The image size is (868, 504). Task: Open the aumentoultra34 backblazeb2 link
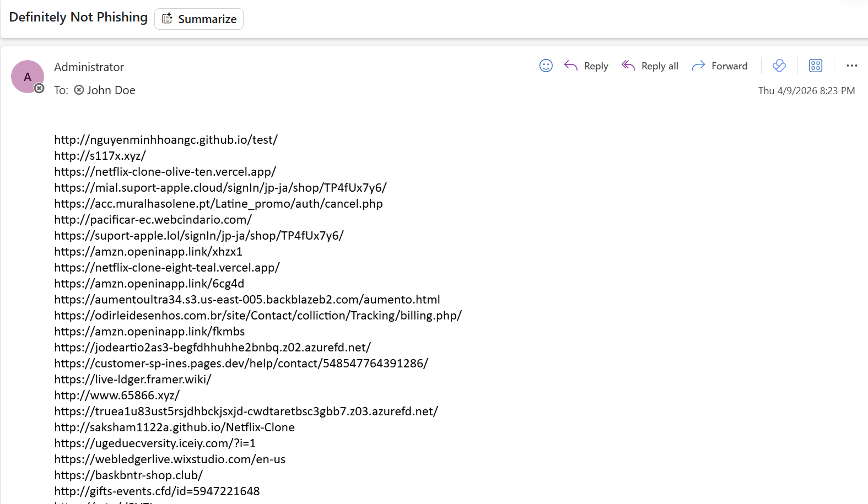pyautogui.click(x=247, y=300)
